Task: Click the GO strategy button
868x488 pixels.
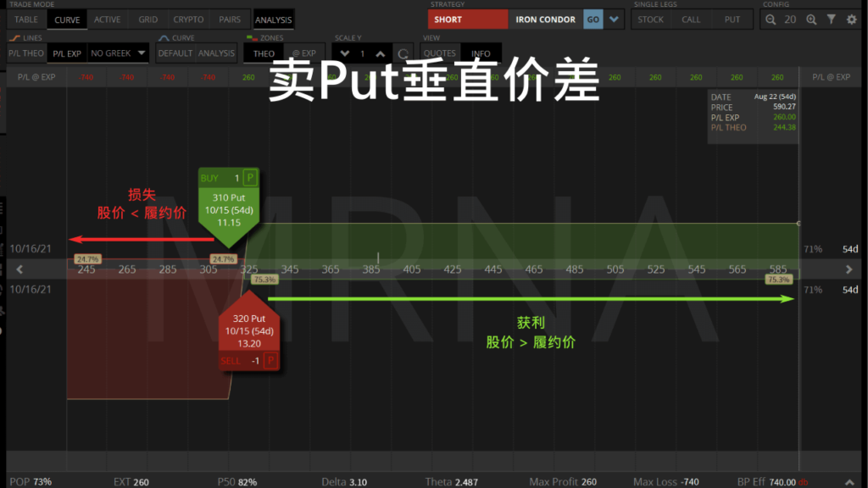Action: [x=593, y=19]
